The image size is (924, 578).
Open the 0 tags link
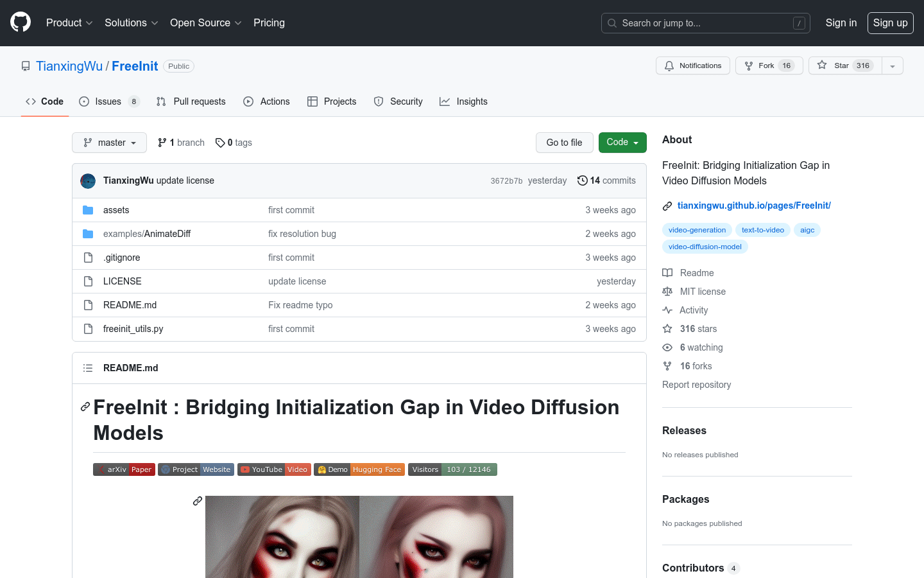click(x=234, y=143)
